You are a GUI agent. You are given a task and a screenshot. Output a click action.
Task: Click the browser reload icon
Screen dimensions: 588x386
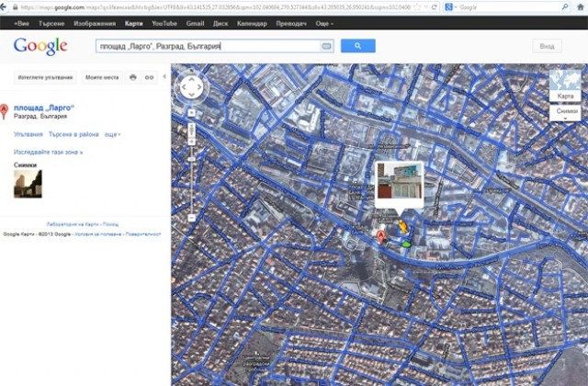(435, 6)
